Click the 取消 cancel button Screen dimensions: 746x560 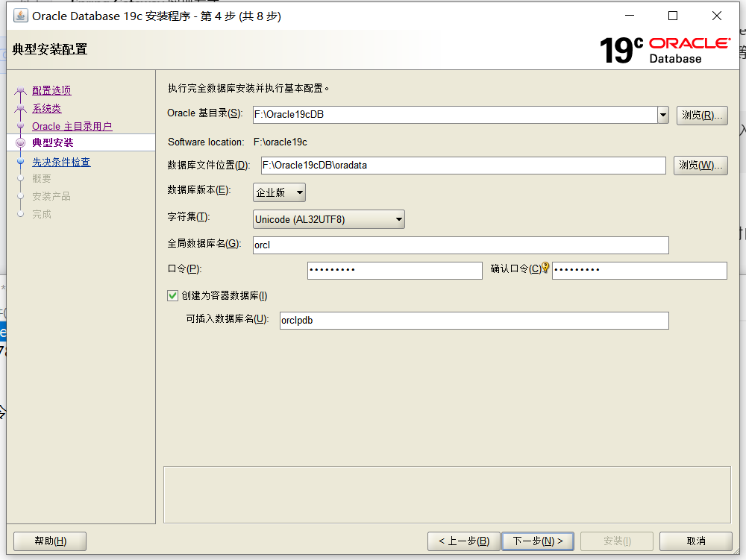point(696,541)
